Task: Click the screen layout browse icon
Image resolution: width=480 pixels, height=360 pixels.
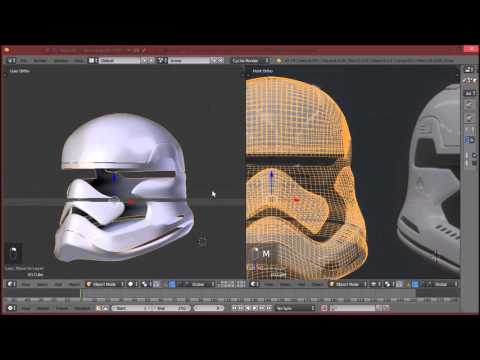Action: [x=93, y=60]
